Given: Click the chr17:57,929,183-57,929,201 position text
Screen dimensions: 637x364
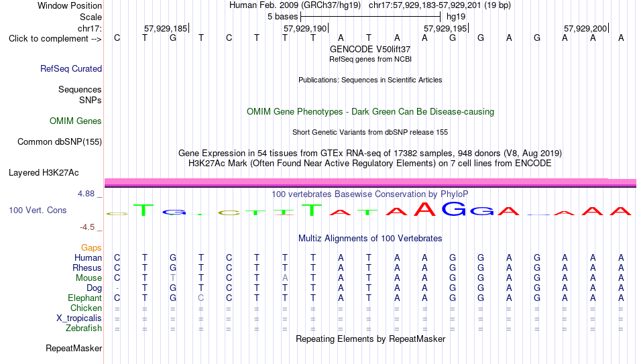Looking at the screenshot, I should 440,5.
